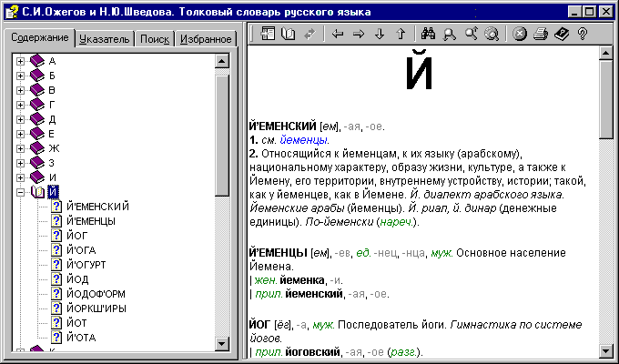Switch to the Указатель tab
619x364 pixels.
coord(105,39)
